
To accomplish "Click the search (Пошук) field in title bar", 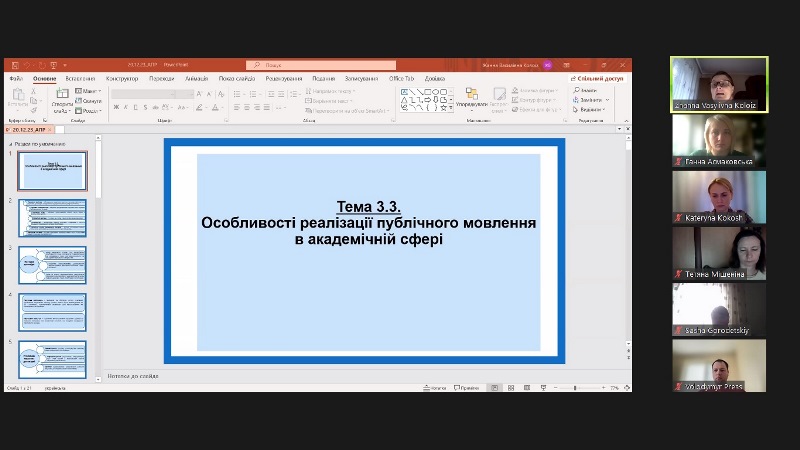I will point(321,65).
